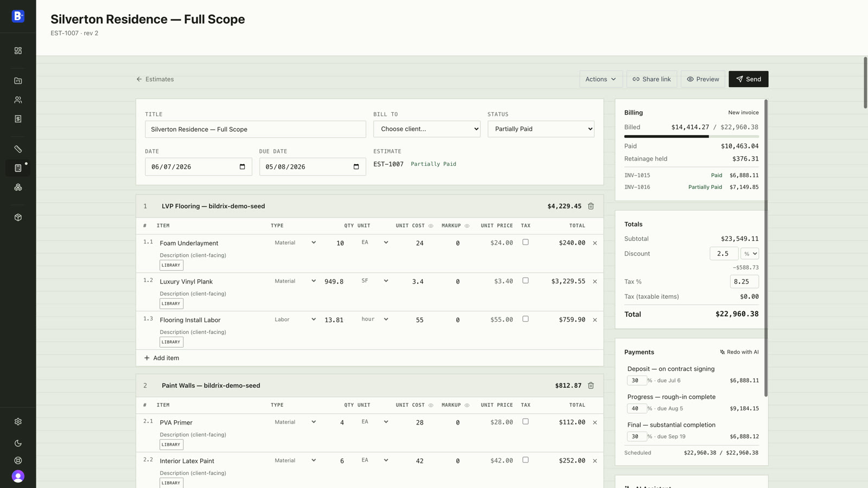Tick the tax checkbox for Flooring Install Labor
Image resolution: width=868 pixels, height=488 pixels.
[525, 319]
